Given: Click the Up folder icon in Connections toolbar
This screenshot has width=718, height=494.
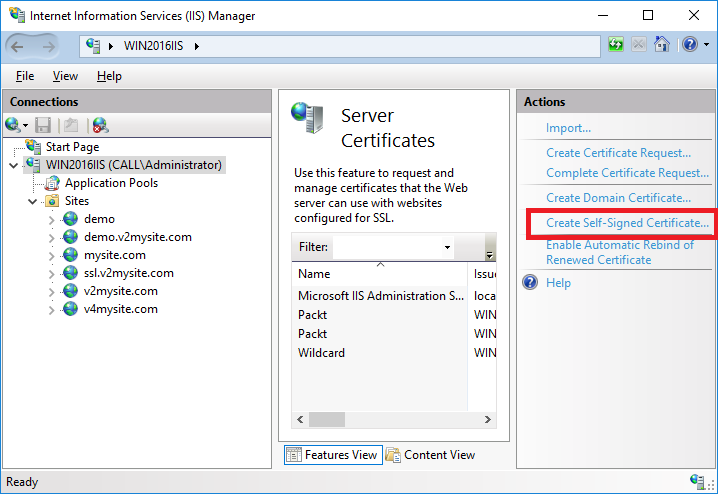Looking at the screenshot, I should 71,125.
